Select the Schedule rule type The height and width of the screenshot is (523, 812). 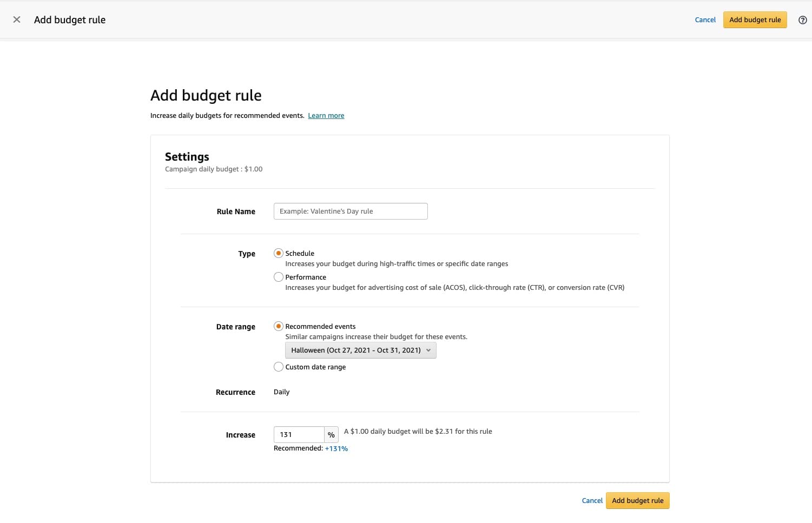pos(279,253)
